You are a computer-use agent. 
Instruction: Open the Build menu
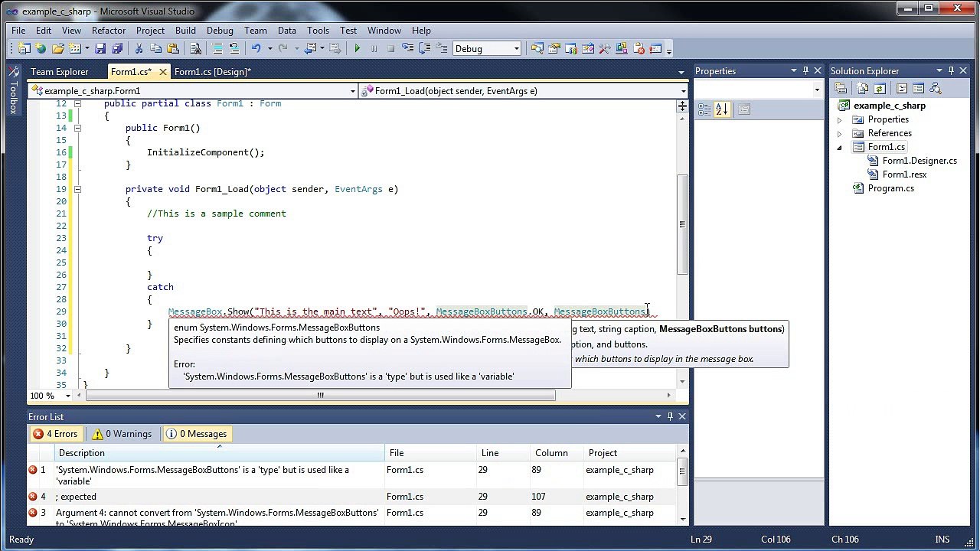[x=185, y=31]
